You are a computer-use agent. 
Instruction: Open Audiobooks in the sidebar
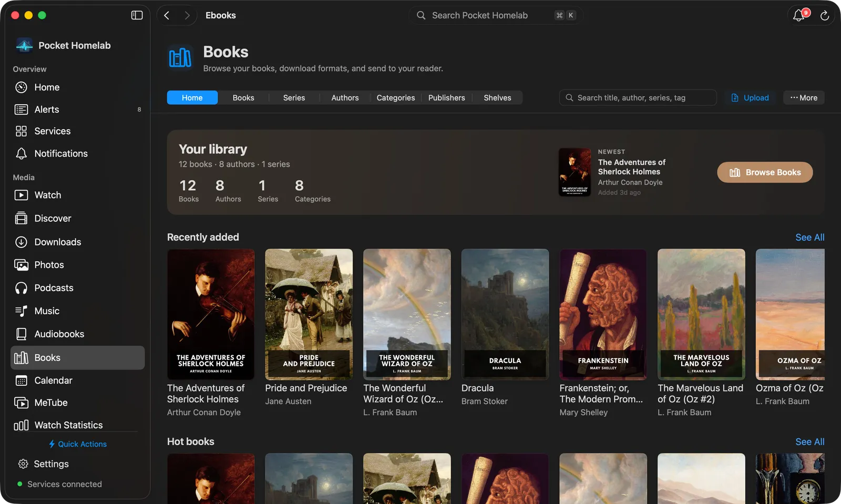(x=77, y=334)
